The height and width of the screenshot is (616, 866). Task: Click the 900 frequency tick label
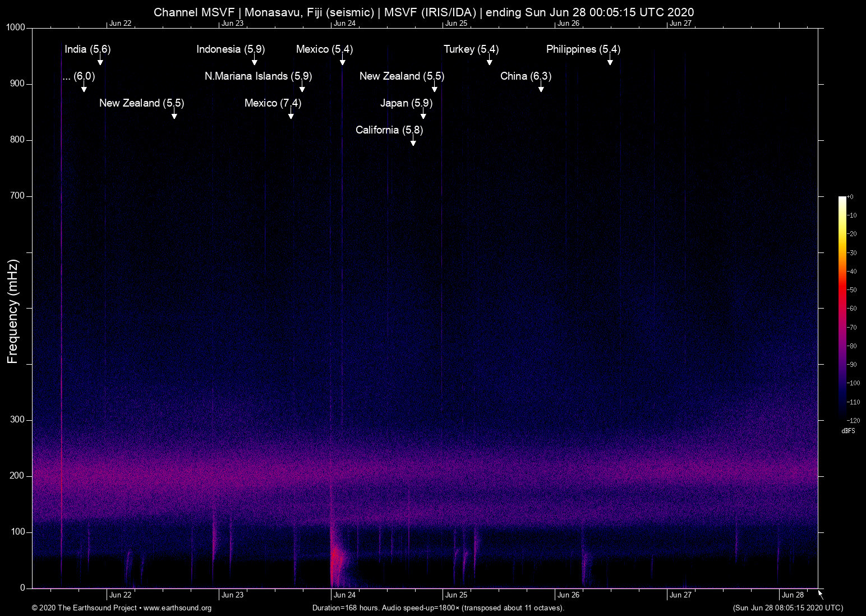point(18,84)
